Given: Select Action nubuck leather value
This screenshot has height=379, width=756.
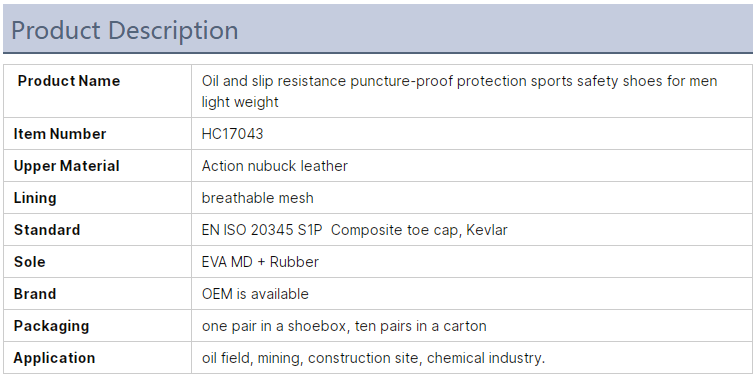Looking at the screenshot, I should 274,166.
